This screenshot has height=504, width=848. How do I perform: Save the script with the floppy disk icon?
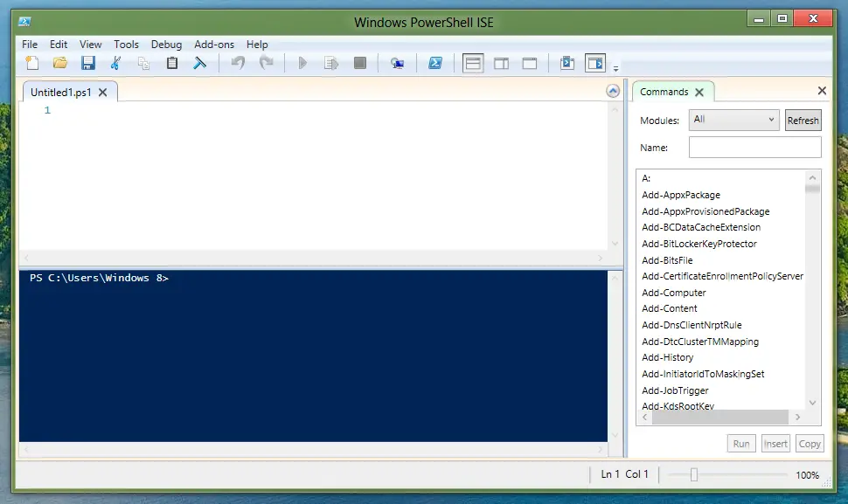[88, 63]
